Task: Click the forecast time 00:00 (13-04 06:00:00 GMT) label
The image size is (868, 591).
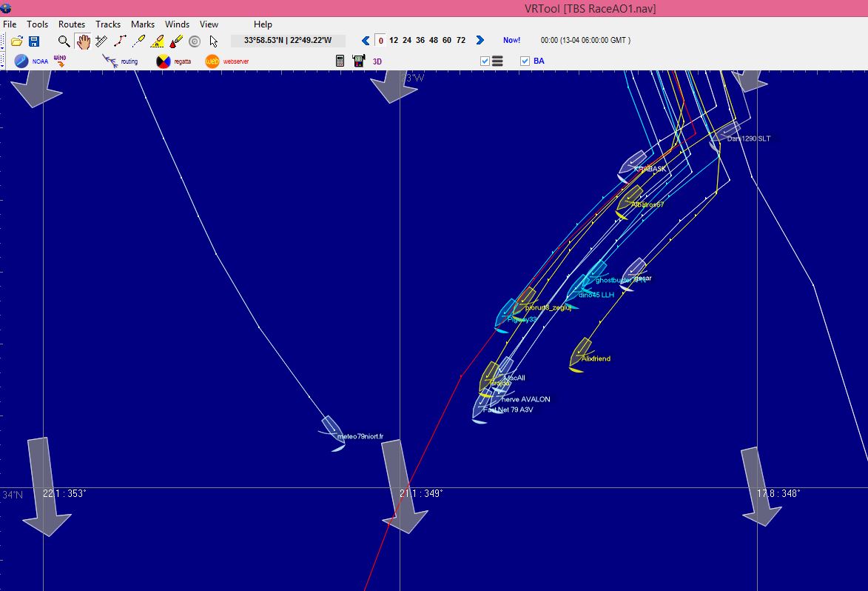Action: [x=585, y=41]
